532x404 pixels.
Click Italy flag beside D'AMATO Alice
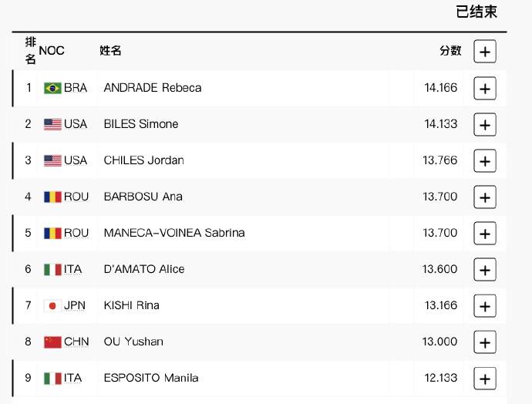click(52, 270)
